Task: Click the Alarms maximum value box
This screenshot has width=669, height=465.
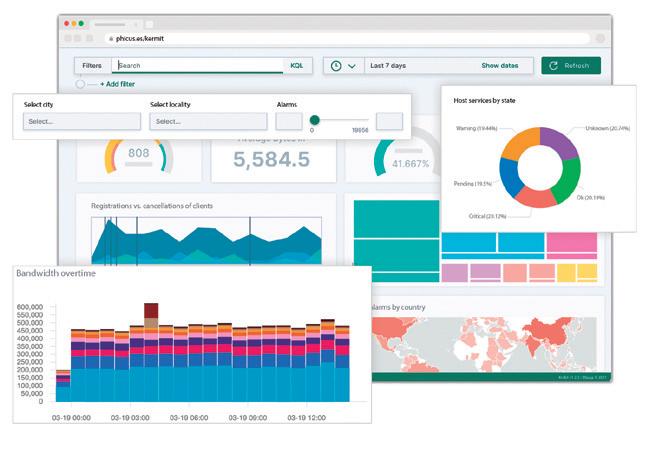Action: (389, 122)
